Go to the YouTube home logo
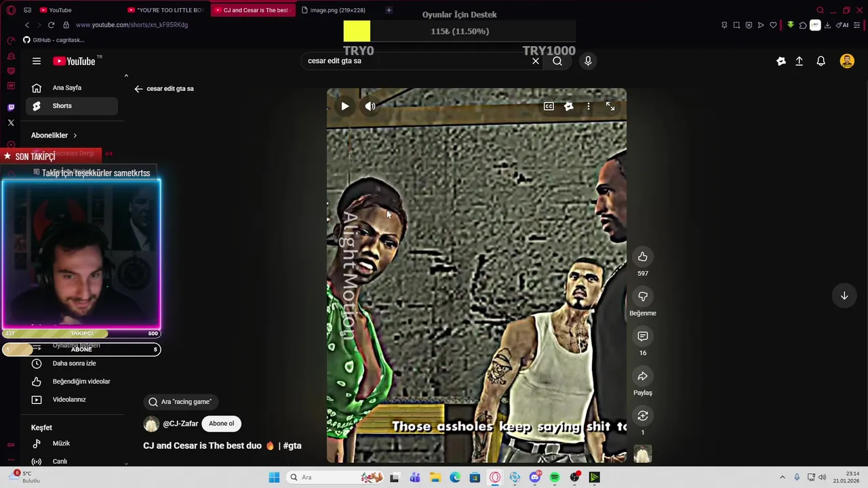This screenshot has height=488, width=868. click(75, 61)
